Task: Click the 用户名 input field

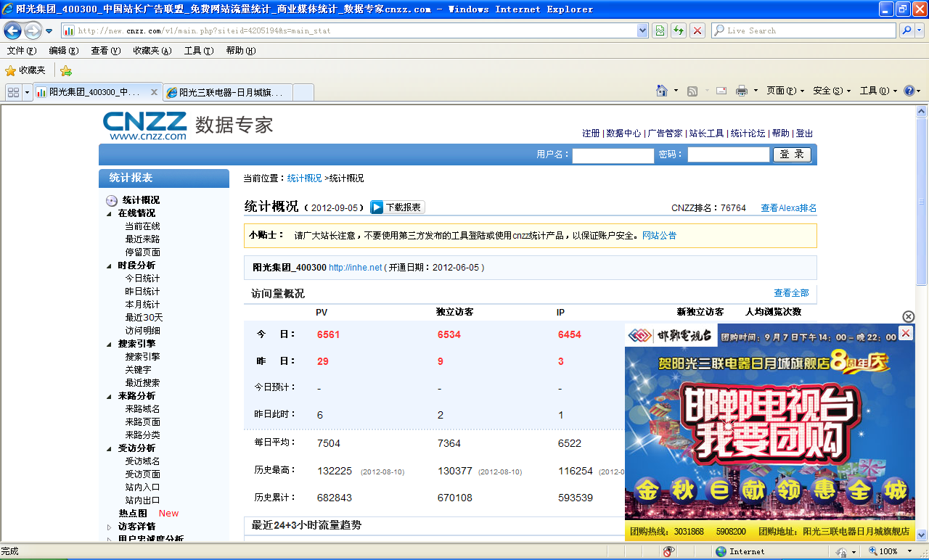Action: coord(613,155)
